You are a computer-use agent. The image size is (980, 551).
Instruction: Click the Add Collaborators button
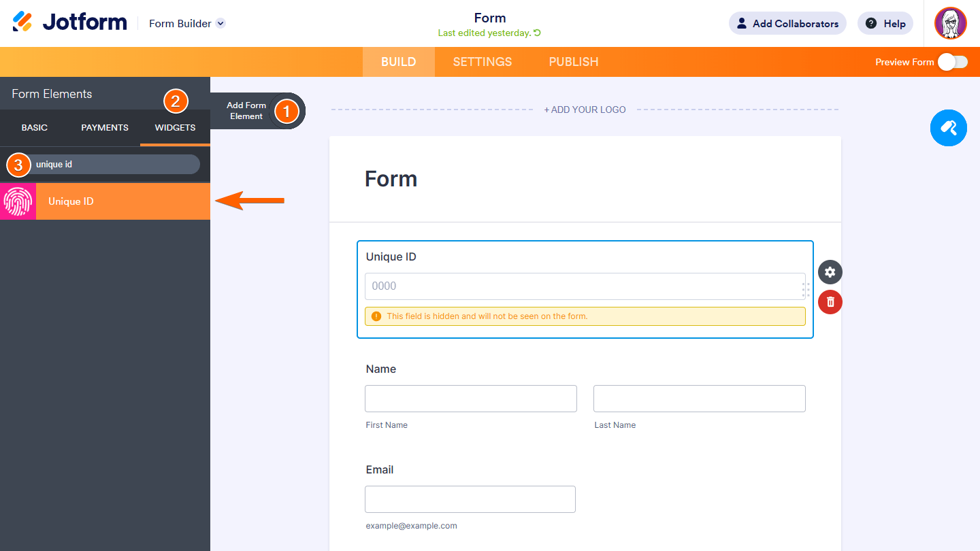(x=787, y=23)
